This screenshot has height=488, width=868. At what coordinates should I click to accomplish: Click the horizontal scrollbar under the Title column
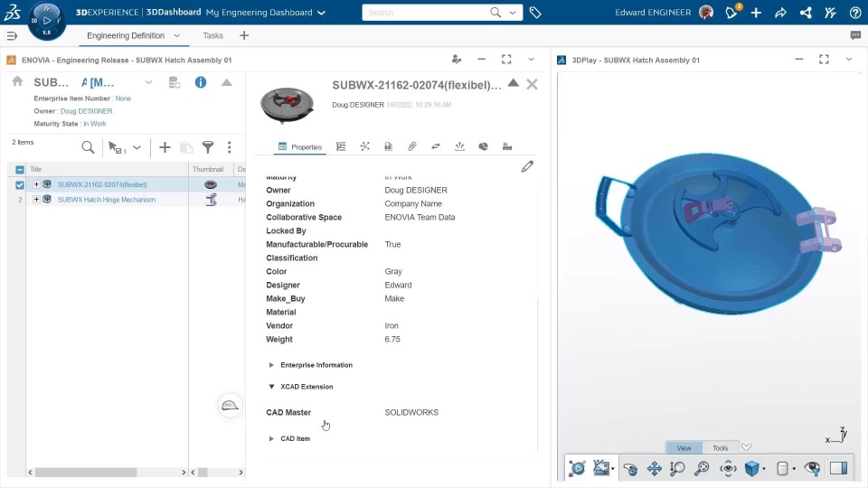coord(86,473)
